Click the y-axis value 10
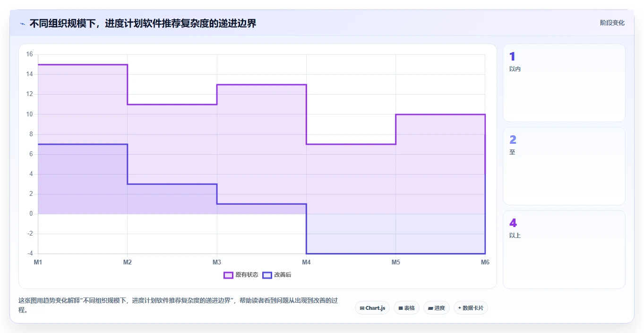Screen dimensions: 644x333 click(x=29, y=114)
